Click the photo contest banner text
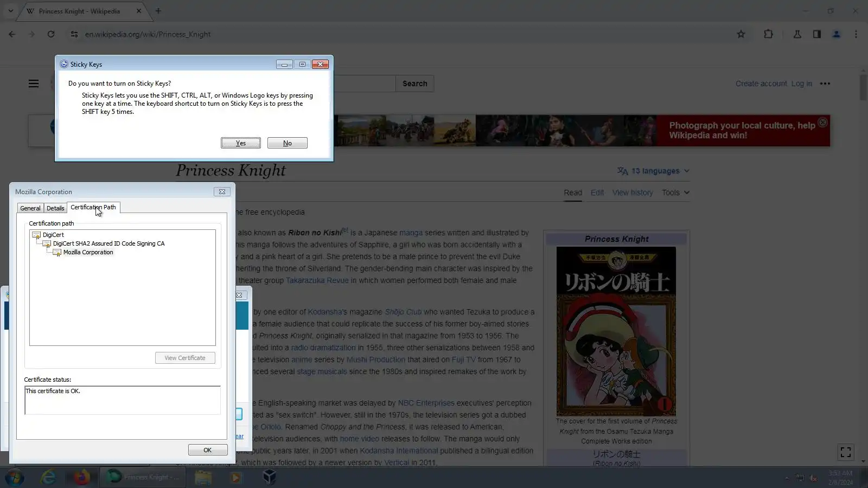The height and width of the screenshot is (488, 868). pos(742,130)
